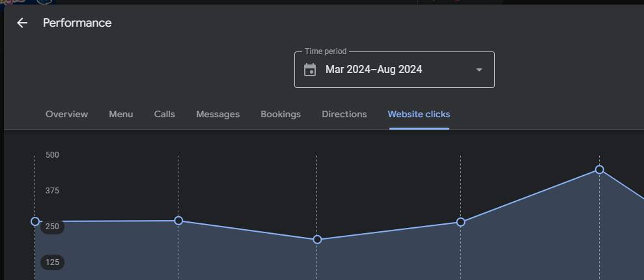644x280 pixels.
Task: View the Bookings tab
Action: point(280,114)
